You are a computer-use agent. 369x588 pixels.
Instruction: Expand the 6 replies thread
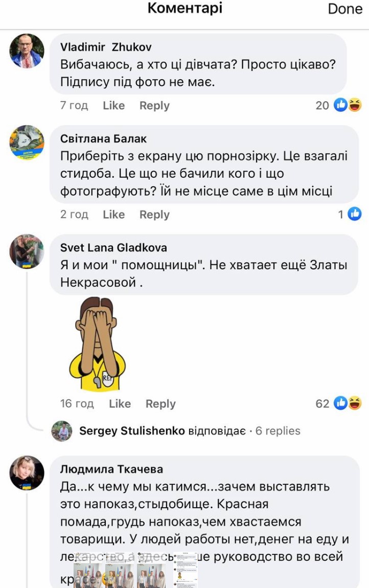[x=278, y=431]
